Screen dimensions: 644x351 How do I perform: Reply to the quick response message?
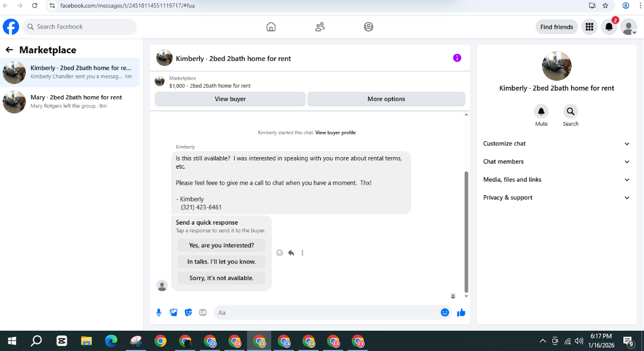click(291, 253)
